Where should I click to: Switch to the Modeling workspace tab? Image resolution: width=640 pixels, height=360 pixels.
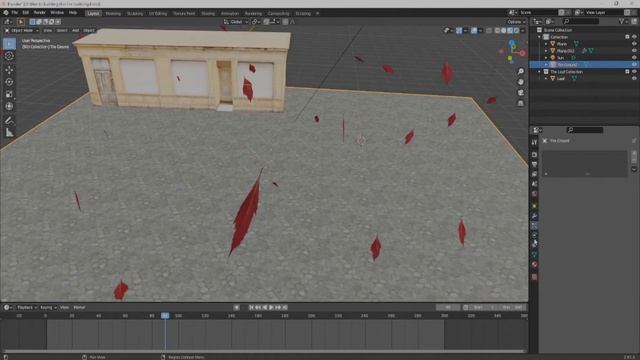click(113, 13)
